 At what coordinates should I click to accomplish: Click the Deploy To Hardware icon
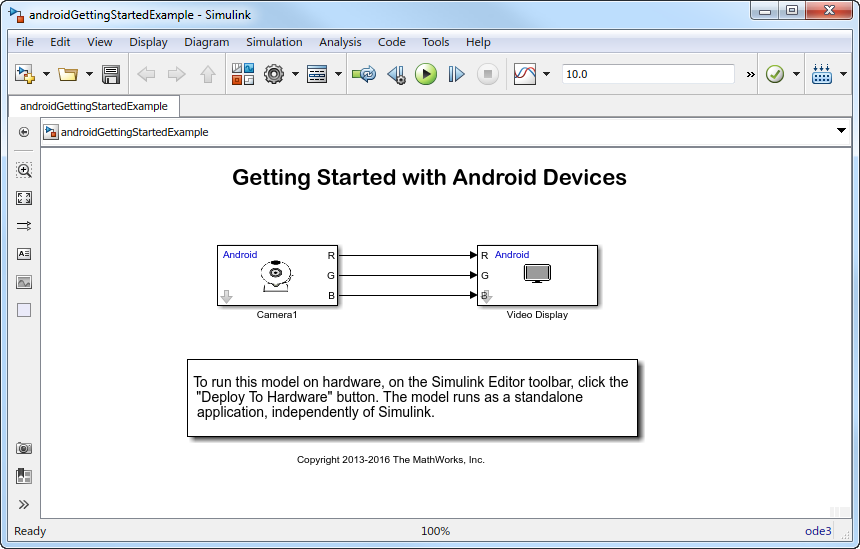822,74
